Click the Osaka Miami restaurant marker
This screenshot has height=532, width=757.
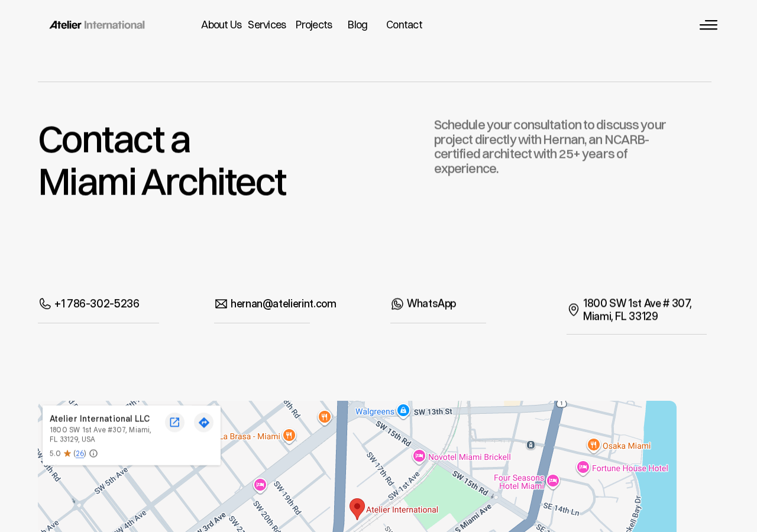click(594, 445)
